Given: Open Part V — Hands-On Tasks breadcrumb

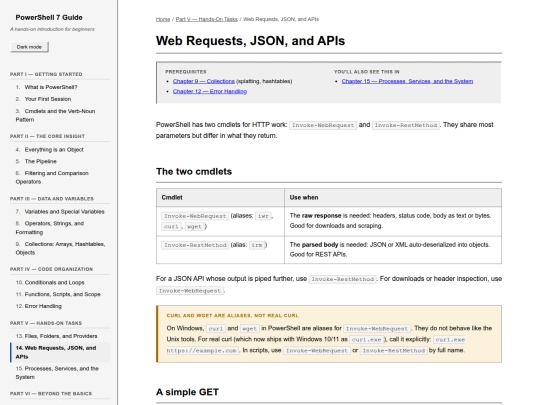Looking at the screenshot, I should pos(207,19).
